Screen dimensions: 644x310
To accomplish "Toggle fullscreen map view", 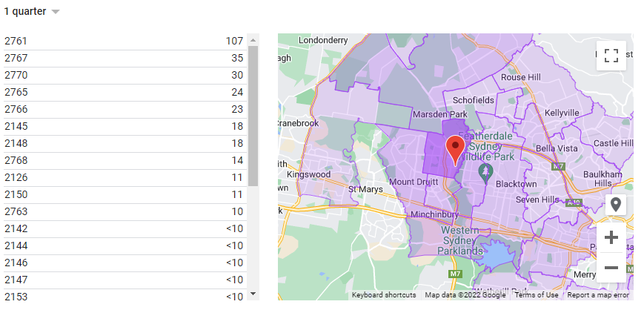I will (611, 56).
